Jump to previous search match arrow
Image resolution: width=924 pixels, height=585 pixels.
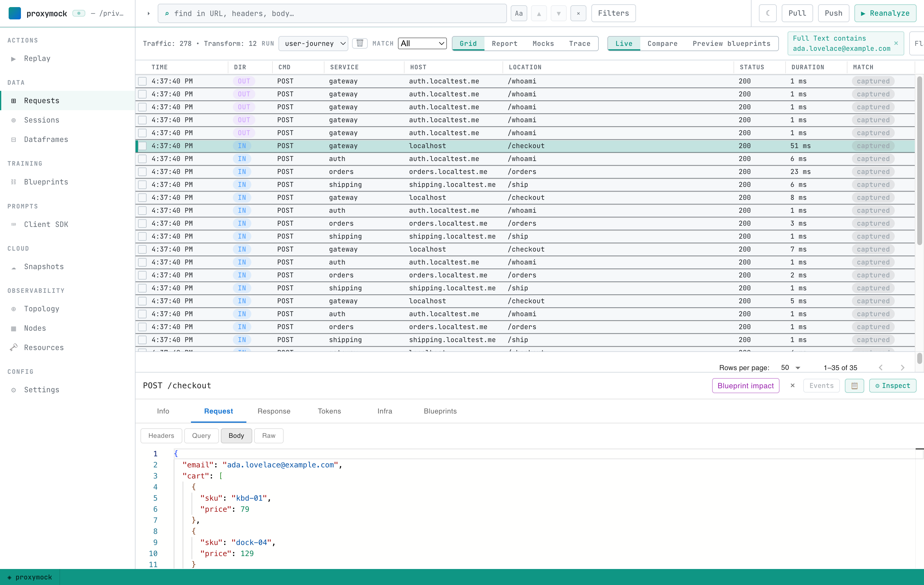click(x=539, y=14)
